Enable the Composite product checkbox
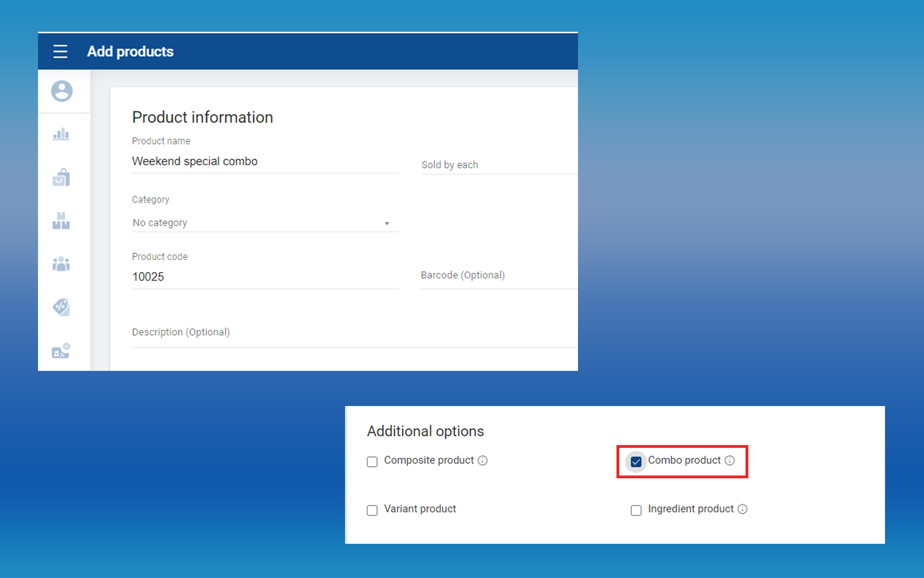The height and width of the screenshot is (578, 924). (x=372, y=462)
